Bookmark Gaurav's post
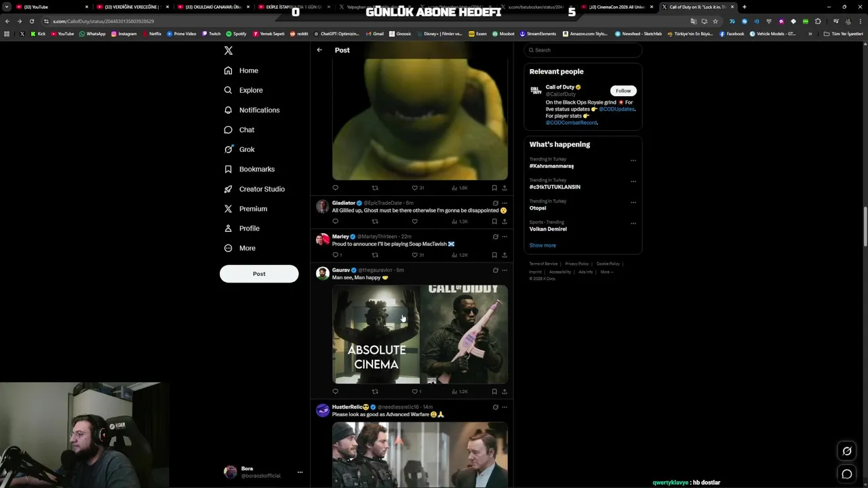This screenshot has height=488, width=868. point(494,392)
